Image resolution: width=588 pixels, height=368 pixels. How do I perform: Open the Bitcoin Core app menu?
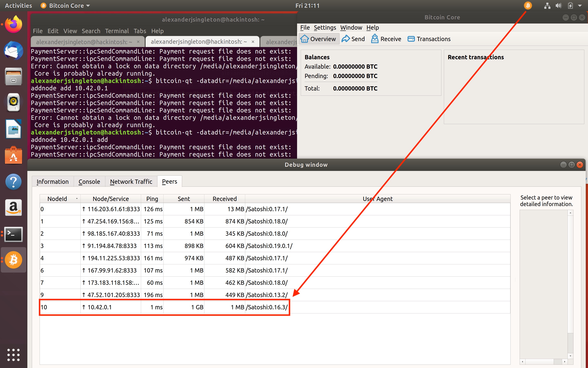(65, 6)
